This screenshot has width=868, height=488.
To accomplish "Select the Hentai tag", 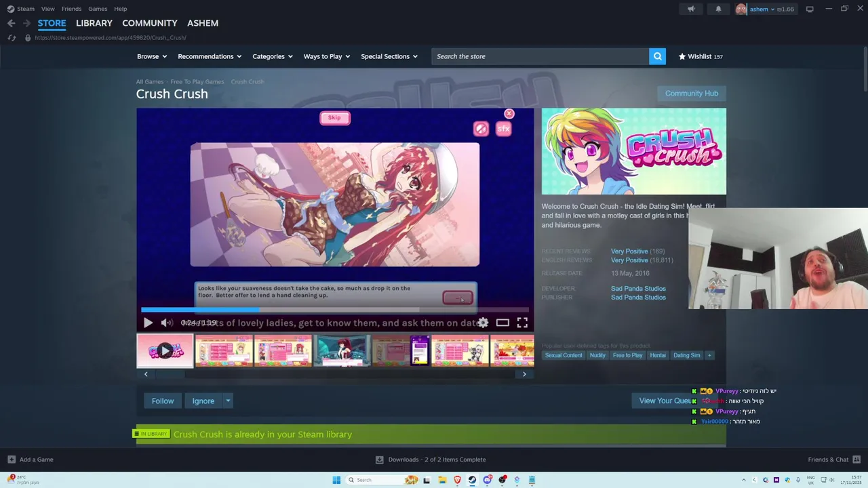I will click(x=658, y=355).
